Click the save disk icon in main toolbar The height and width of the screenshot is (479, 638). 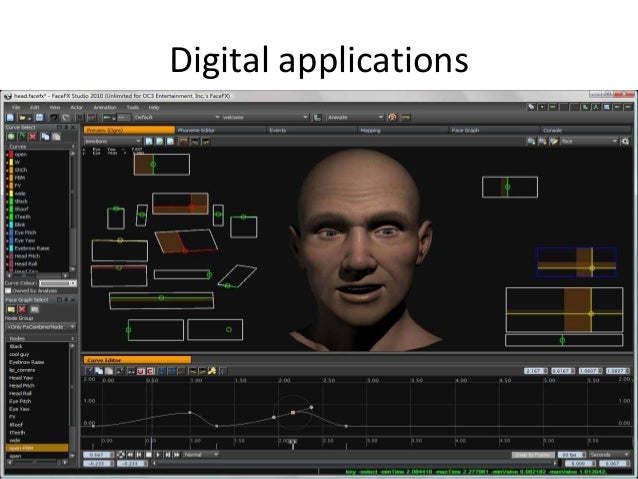pos(39,118)
